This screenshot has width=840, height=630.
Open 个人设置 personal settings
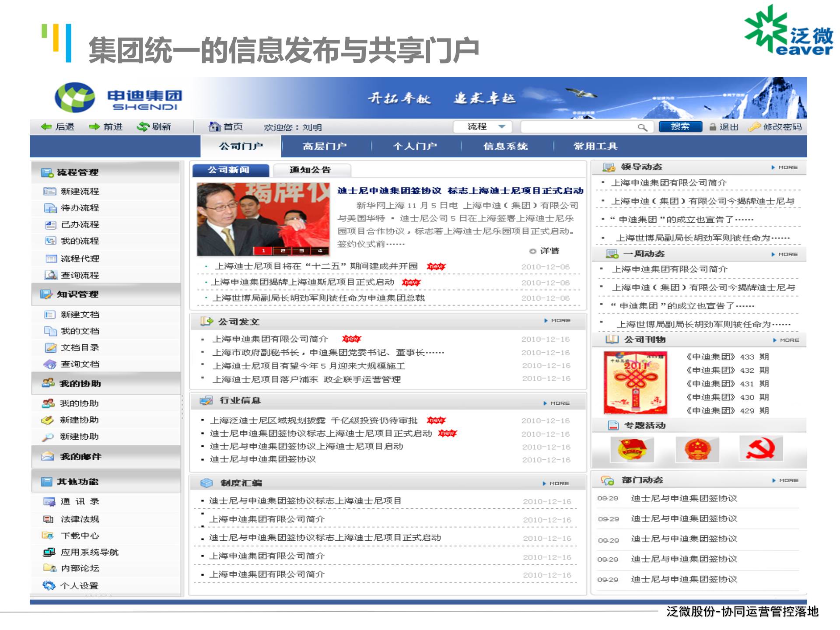80,585
